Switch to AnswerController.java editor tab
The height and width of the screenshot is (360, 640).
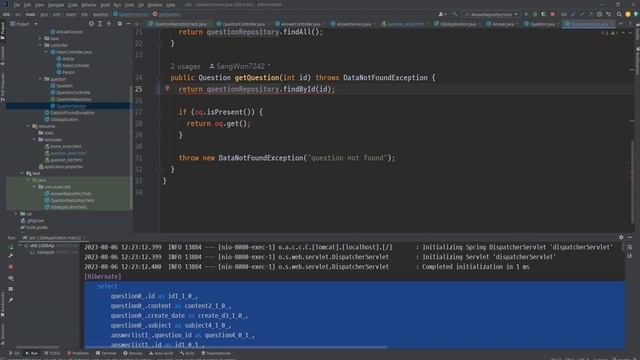pos(300,24)
